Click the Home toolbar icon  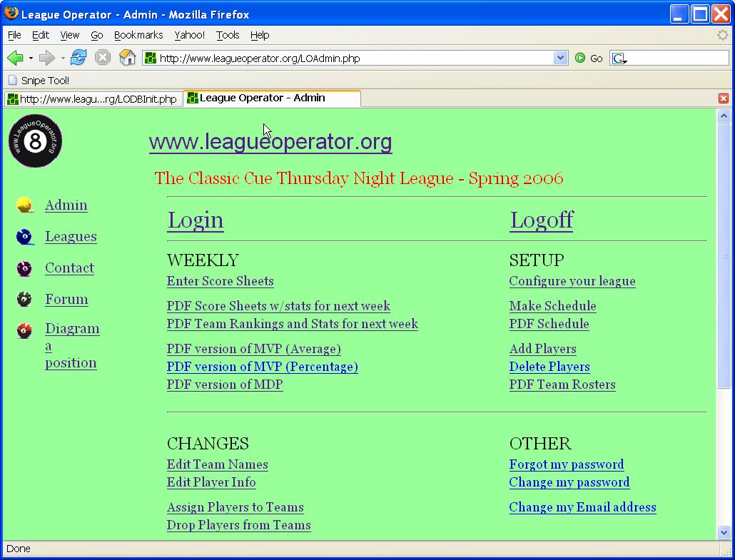[127, 58]
